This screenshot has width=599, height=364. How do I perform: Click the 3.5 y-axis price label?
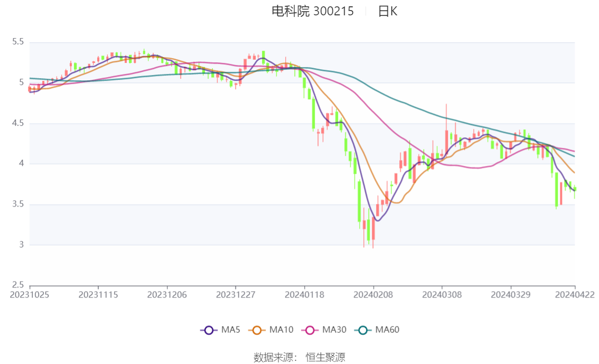pos(18,204)
